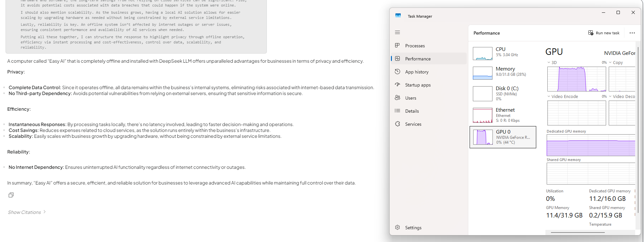Open the 3D engine graph dropdown
Screen dimensions: 644x242
[549, 62]
